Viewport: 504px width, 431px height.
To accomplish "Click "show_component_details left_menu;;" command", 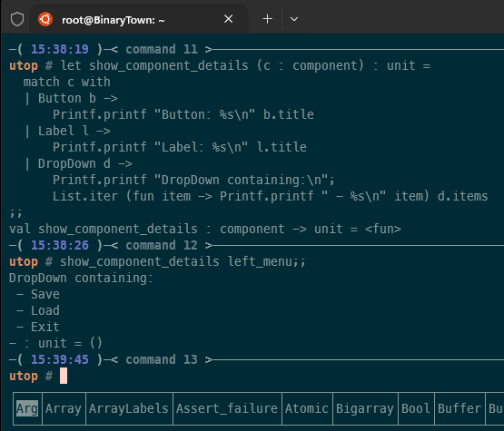I will pyautogui.click(x=183, y=261).
